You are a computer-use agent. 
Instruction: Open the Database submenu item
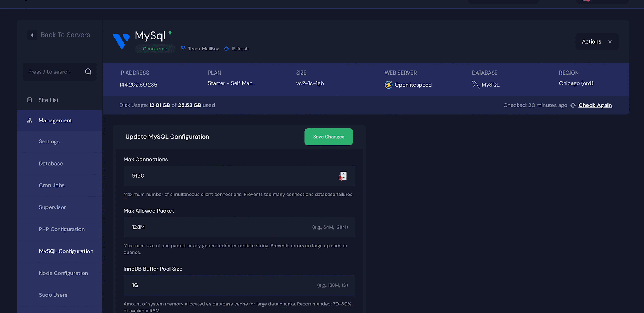tap(51, 164)
